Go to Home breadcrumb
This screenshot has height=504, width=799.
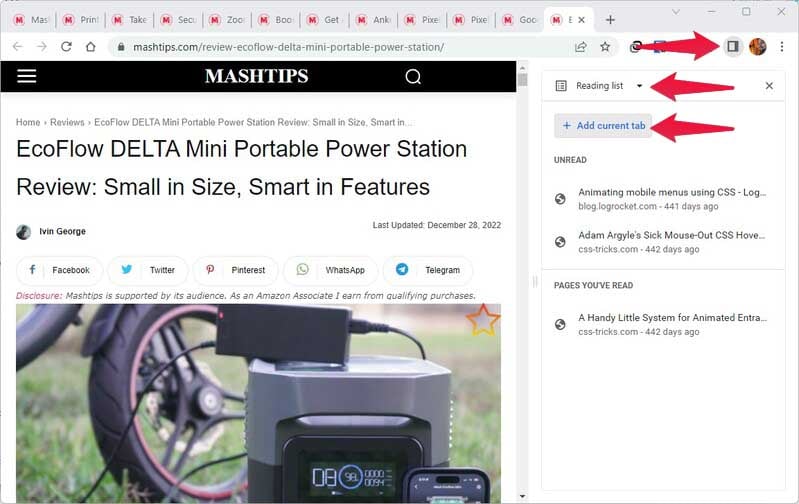tap(28, 122)
